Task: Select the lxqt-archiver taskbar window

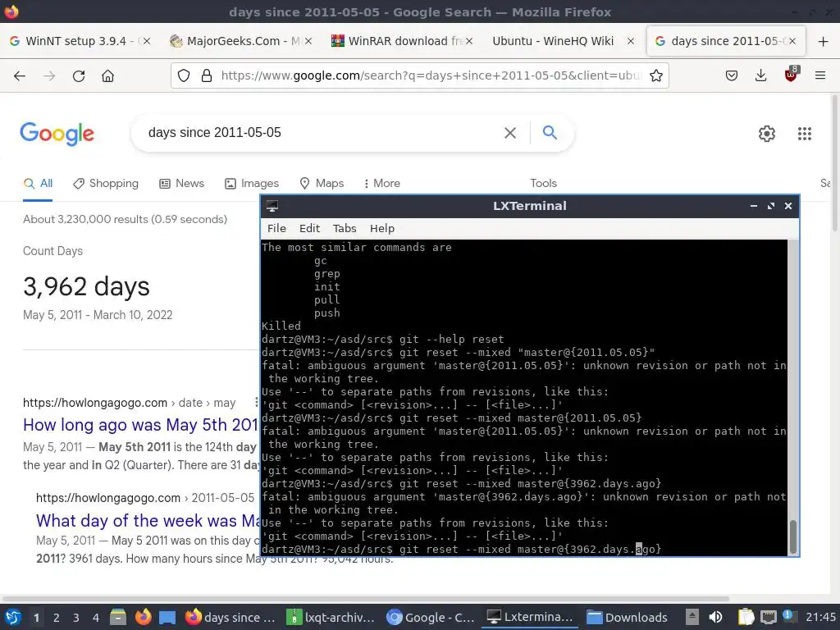Action: pos(331,617)
